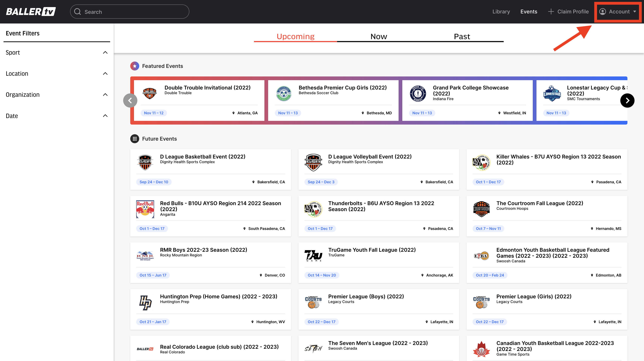Viewport: 644px width, 361px height.
Task: Click the Seven Men's League logo
Action: [x=313, y=349]
